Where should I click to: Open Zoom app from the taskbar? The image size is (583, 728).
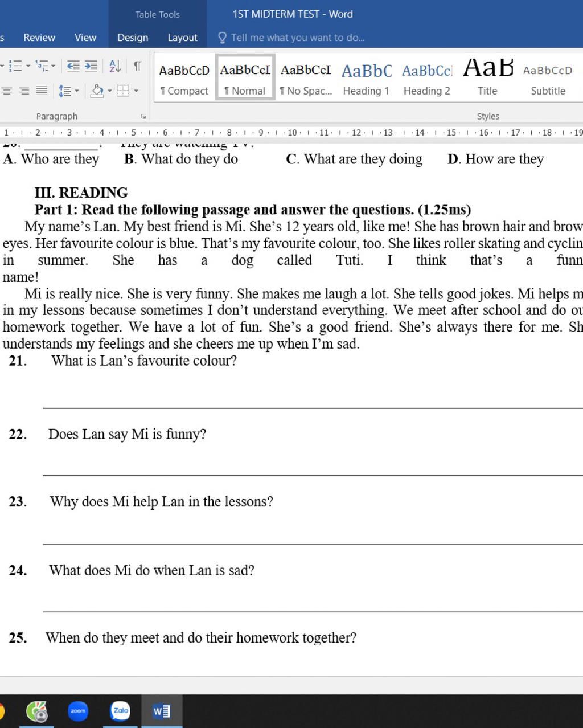coord(78,711)
